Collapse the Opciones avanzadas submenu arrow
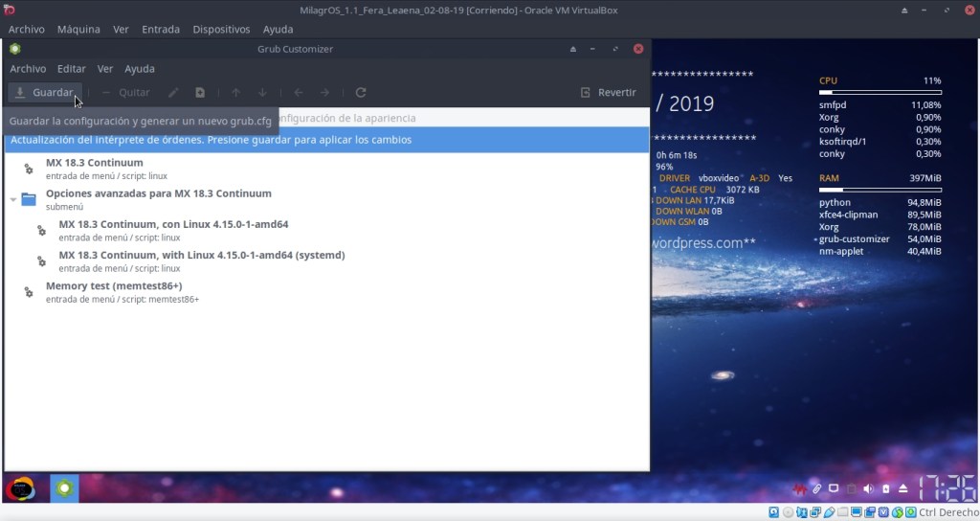Image resolution: width=980 pixels, height=521 pixels. (12, 200)
